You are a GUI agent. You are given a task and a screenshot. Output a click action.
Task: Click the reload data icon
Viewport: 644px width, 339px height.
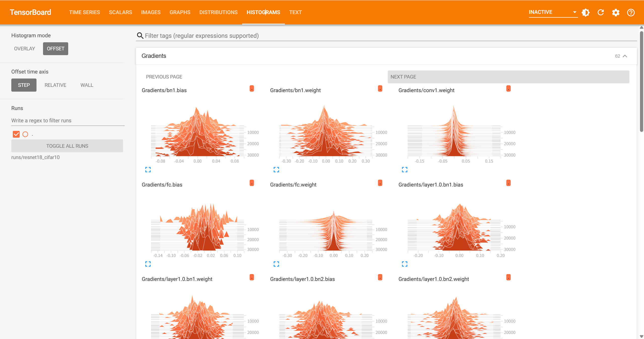point(601,12)
